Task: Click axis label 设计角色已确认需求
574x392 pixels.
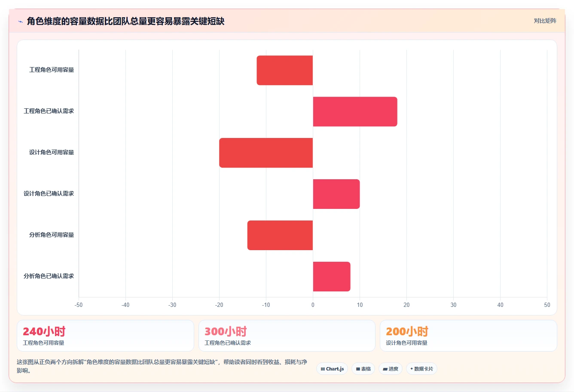Action: (x=49, y=193)
